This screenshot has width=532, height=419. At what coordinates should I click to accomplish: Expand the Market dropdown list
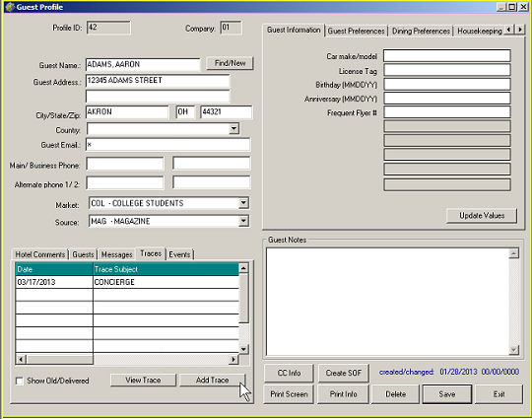[243, 203]
